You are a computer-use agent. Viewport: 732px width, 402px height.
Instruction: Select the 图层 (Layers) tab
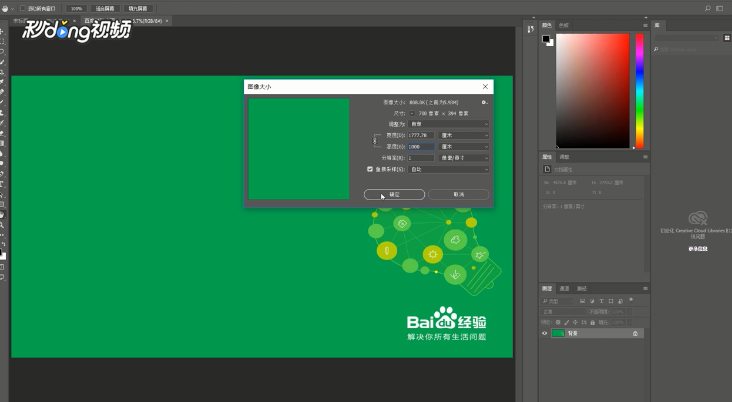pos(547,289)
